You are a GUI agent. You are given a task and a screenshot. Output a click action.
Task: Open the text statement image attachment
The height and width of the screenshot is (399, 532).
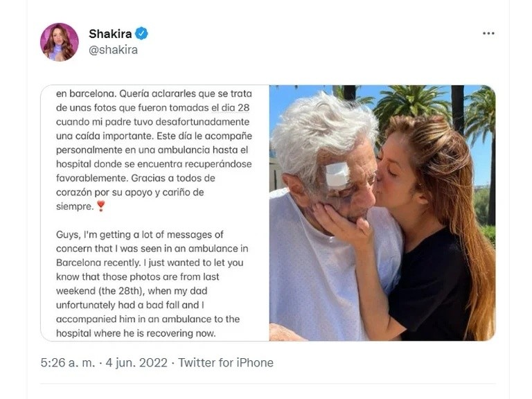point(154,213)
